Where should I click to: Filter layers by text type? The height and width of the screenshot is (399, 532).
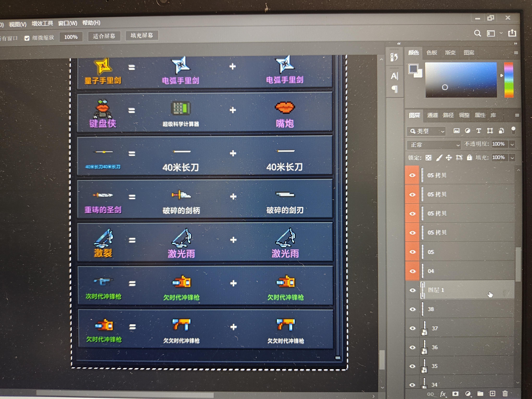coord(479,131)
